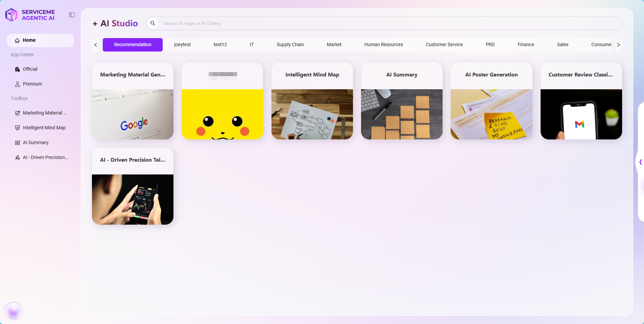644x324 pixels.
Task: Click the AI - Driven Precision Tai... card title
Action: (133, 160)
